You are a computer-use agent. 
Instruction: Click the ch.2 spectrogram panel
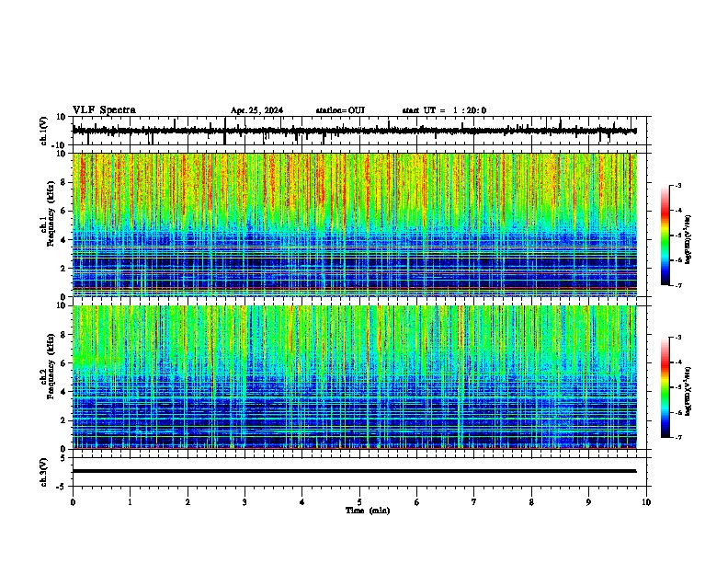pyautogui.click(x=355, y=377)
